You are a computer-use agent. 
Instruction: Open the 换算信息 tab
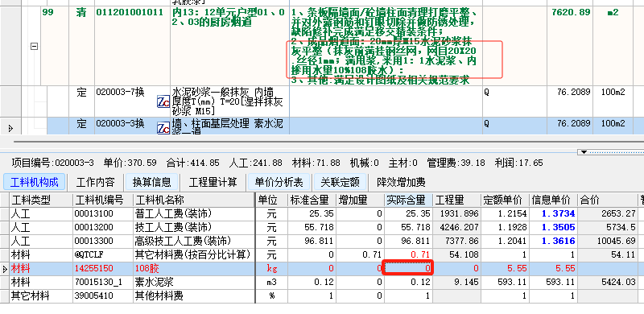pyautogui.click(x=151, y=182)
